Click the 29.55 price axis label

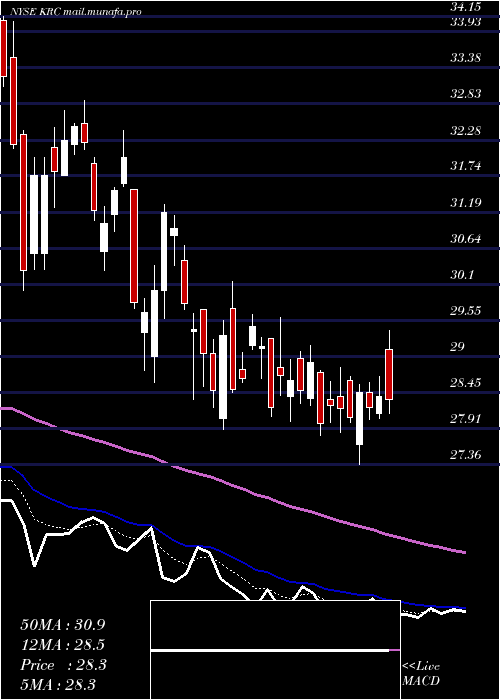466,311
